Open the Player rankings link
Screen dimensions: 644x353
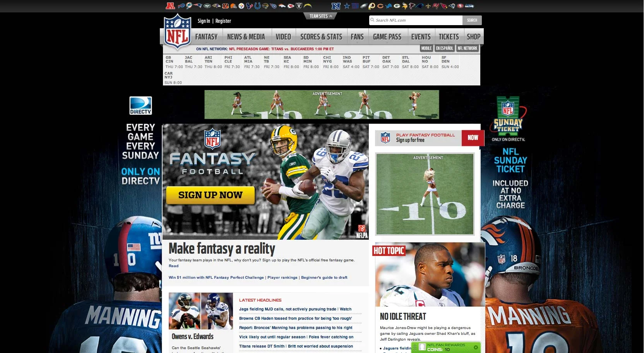(x=283, y=278)
